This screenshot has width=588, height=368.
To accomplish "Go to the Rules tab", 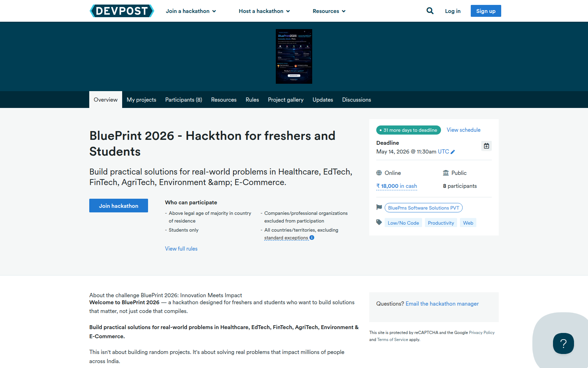I will pos(252,100).
